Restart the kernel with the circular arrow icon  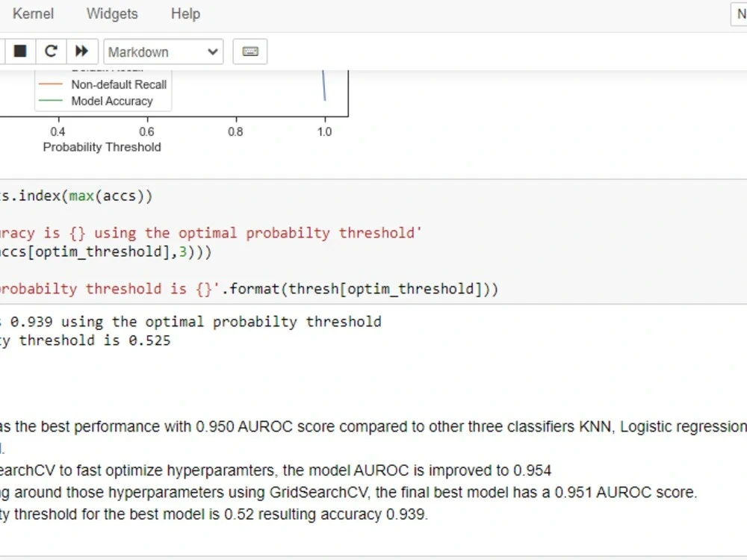[51, 51]
